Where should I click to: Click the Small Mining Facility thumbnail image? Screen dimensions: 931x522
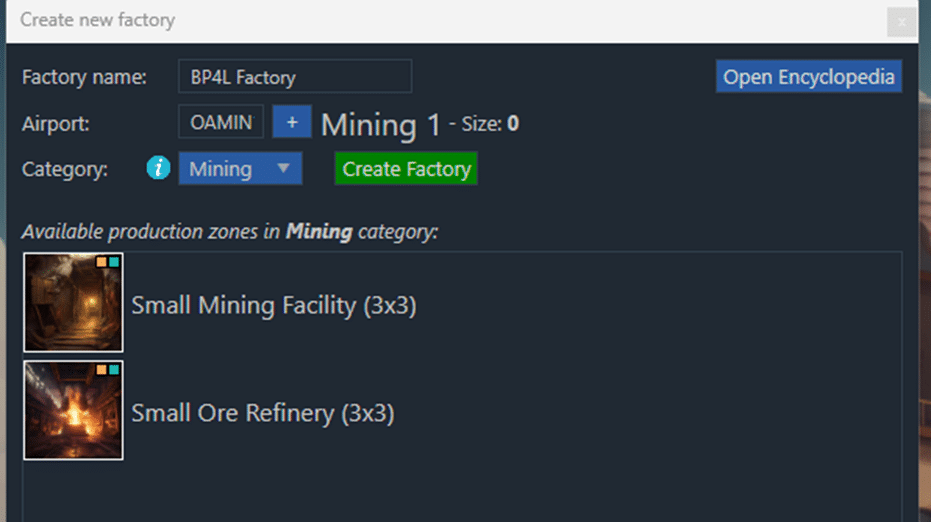pyautogui.click(x=73, y=302)
